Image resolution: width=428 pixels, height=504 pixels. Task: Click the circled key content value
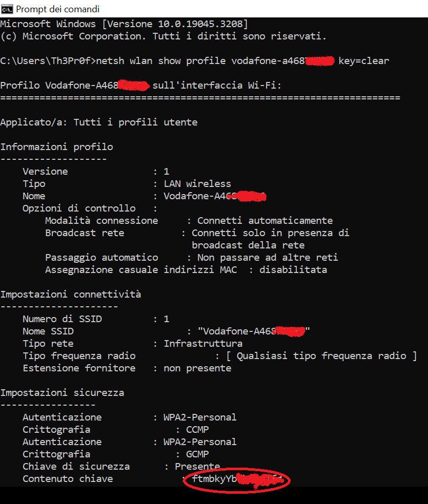tap(237, 479)
